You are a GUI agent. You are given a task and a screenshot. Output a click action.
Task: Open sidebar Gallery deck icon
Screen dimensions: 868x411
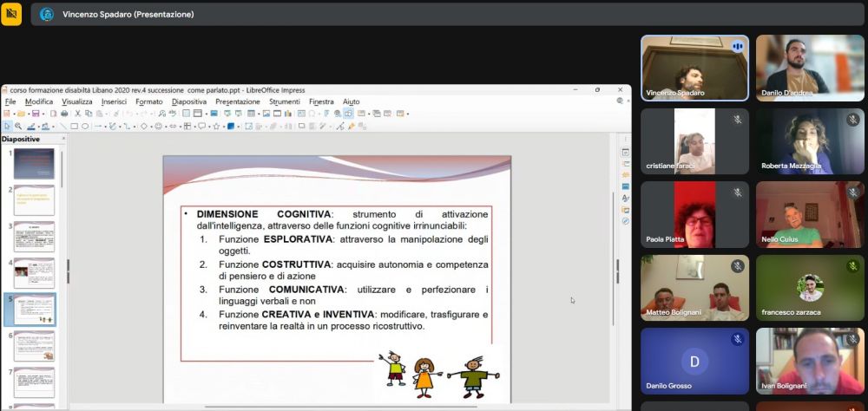coord(626,210)
